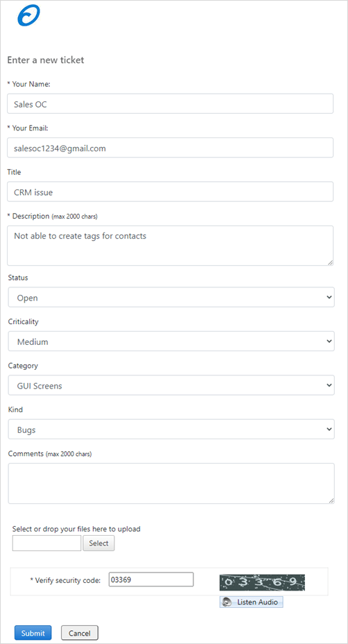Open the Status dropdown showing Open

(x=171, y=297)
